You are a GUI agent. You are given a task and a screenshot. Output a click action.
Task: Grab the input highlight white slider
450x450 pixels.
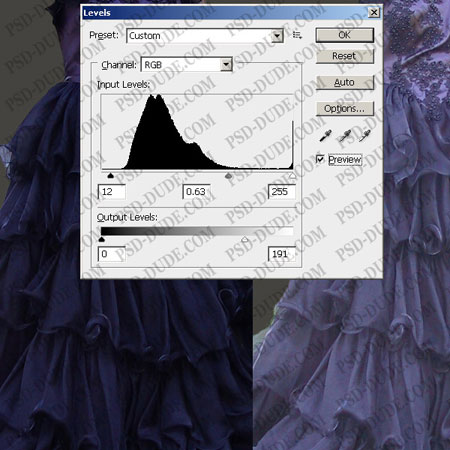click(x=292, y=175)
